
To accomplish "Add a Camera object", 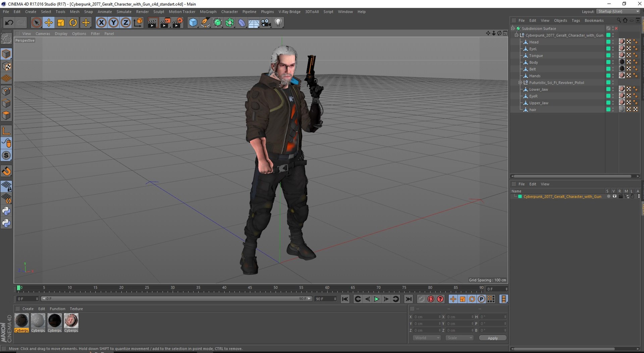I will click(x=266, y=23).
